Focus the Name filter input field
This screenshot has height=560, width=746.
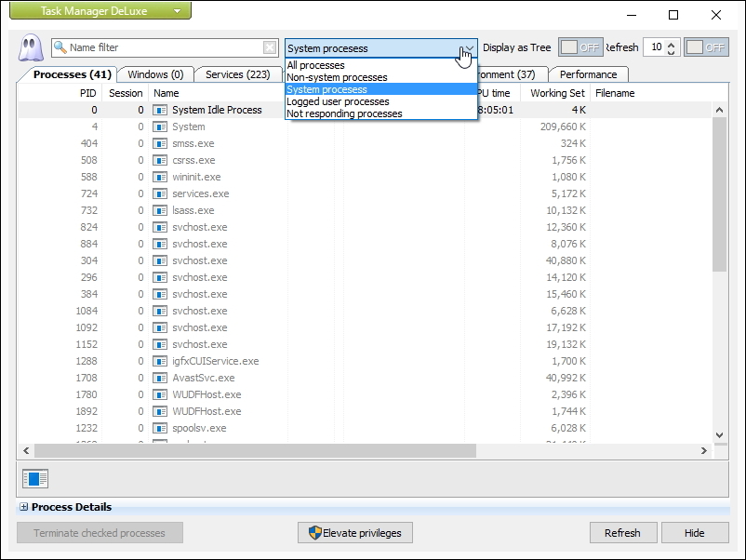(x=165, y=47)
